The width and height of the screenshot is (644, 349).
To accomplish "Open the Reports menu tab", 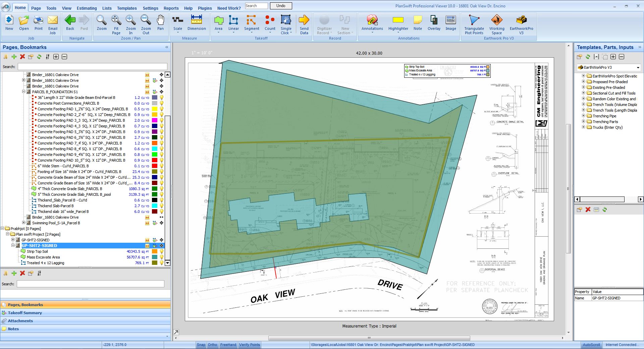I will [171, 8].
